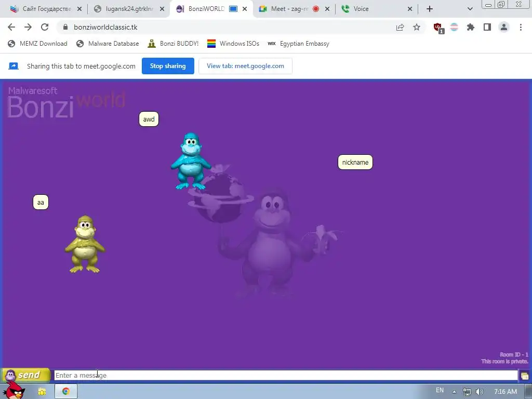Open the Bonzi BUDDY! bookmark
532x399 pixels.
tap(173, 44)
